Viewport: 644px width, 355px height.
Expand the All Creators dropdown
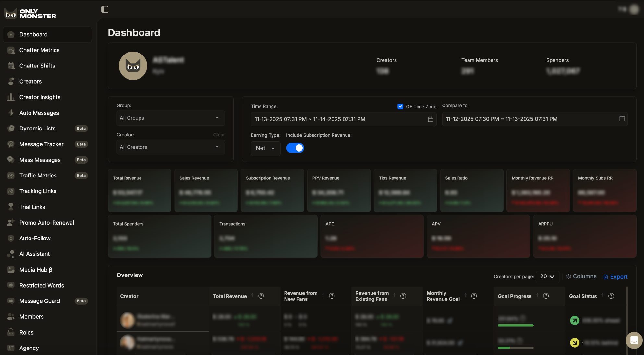170,147
